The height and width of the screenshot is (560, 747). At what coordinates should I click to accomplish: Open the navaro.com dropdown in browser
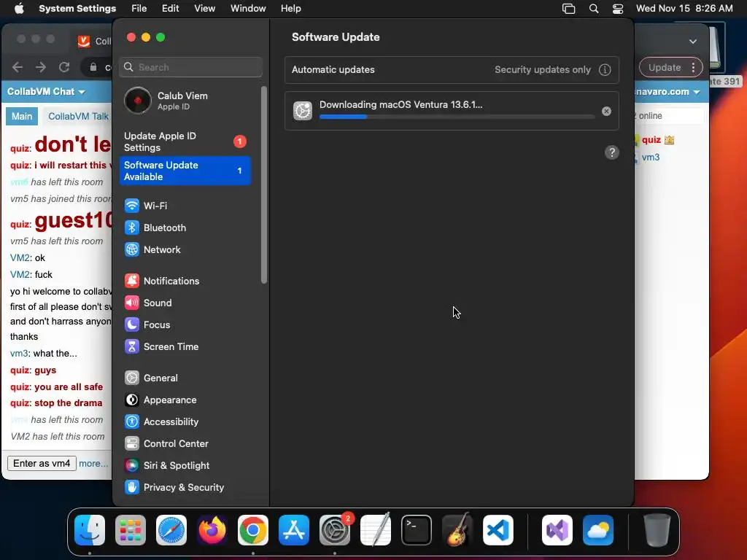point(668,91)
